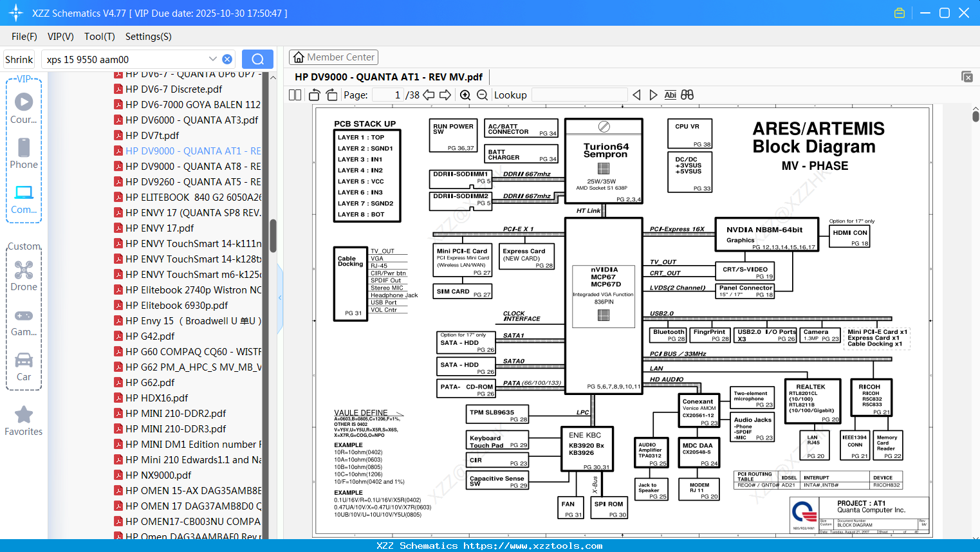
Task: Open HP G62.pdf
Action: coord(150,383)
